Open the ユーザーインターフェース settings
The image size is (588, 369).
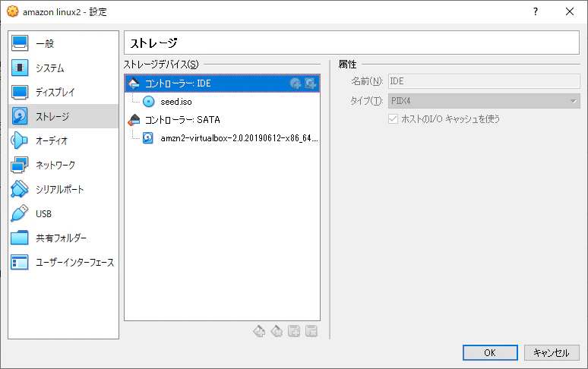pos(63,262)
